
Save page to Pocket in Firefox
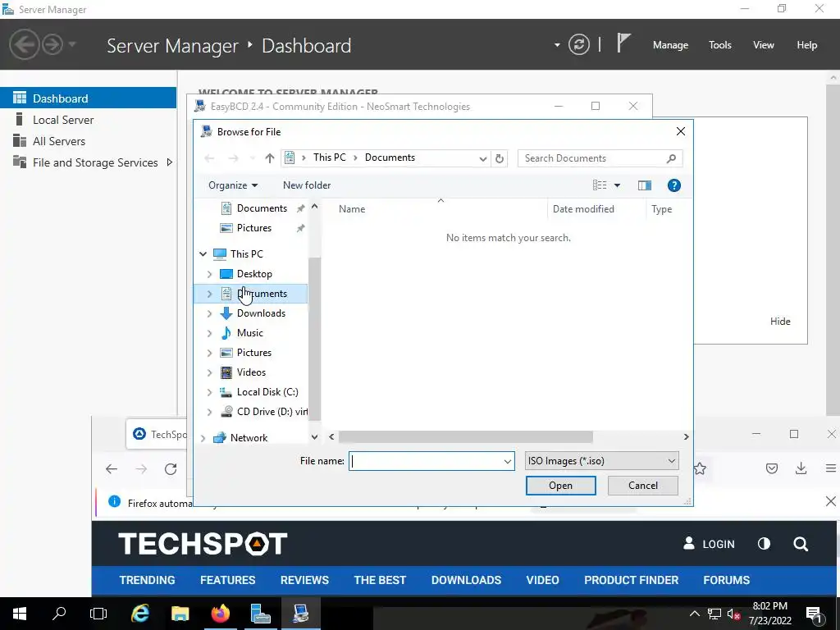[771, 468]
